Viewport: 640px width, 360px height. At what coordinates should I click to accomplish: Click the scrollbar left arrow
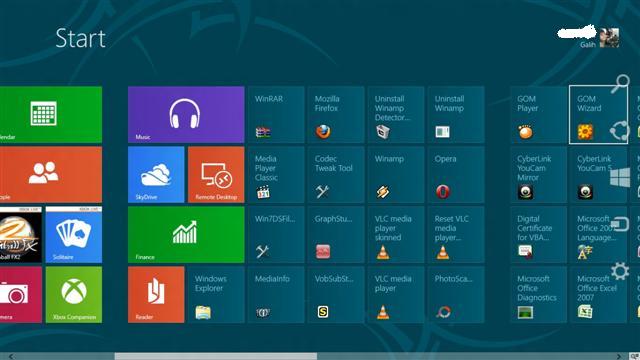tap(11, 356)
